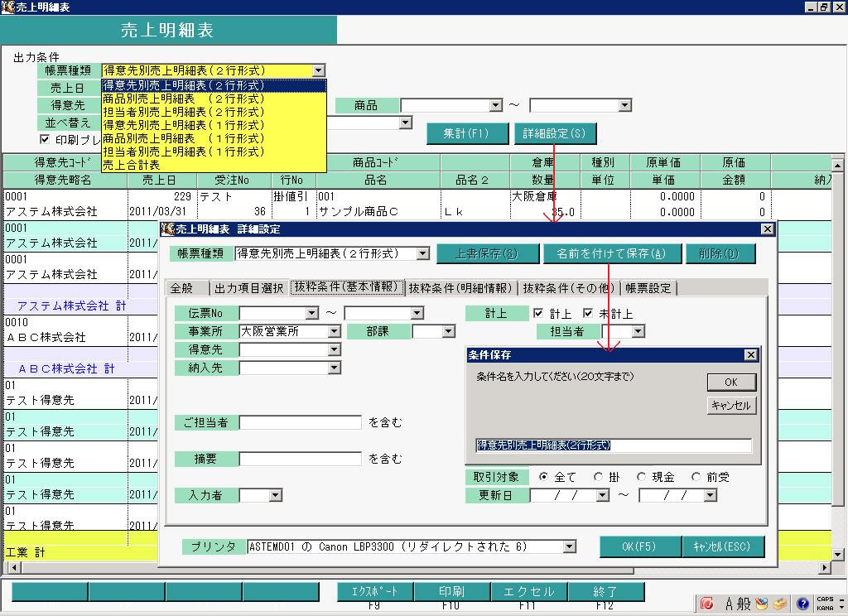Open the 得意先 dropdown in the dialog
The image size is (848, 616).
335,349
